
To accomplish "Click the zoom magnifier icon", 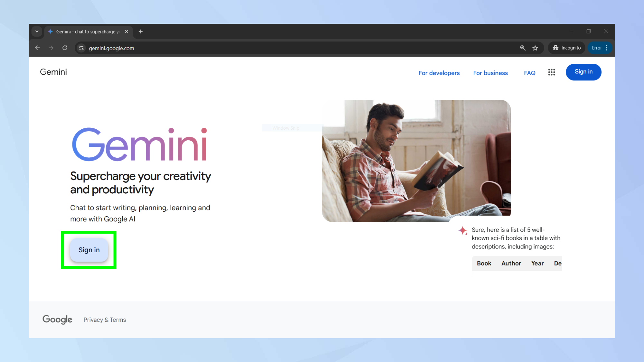I will [x=523, y=48].
